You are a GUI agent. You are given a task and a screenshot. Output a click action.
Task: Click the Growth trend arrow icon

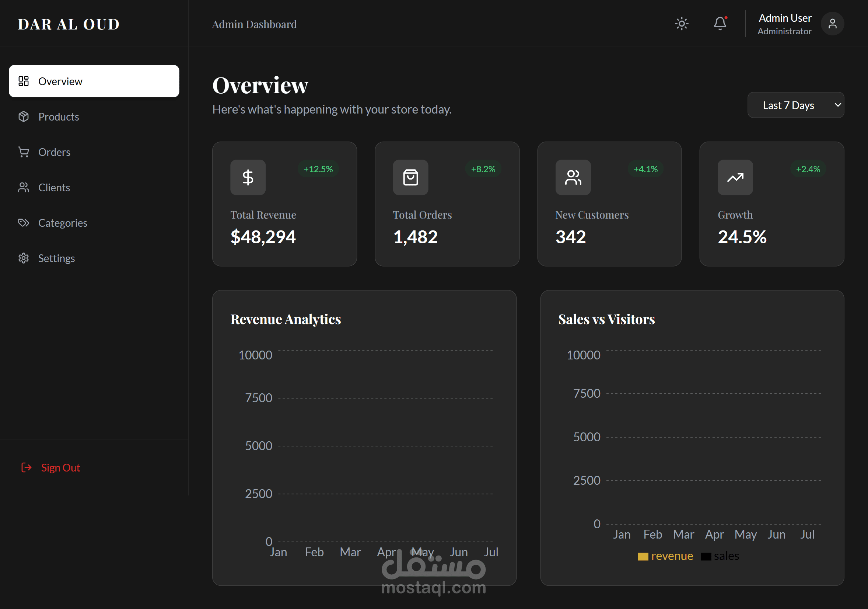point(735,177)
